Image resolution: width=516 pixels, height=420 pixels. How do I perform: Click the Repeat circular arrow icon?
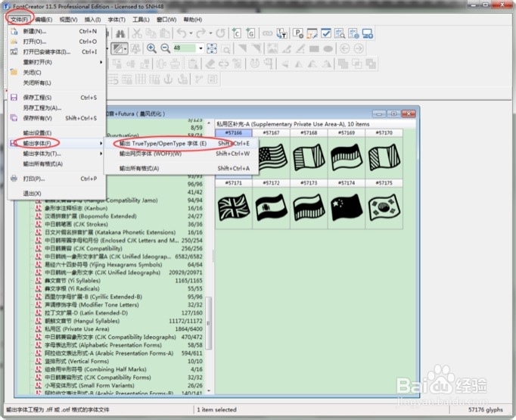(x=220, y=33)
